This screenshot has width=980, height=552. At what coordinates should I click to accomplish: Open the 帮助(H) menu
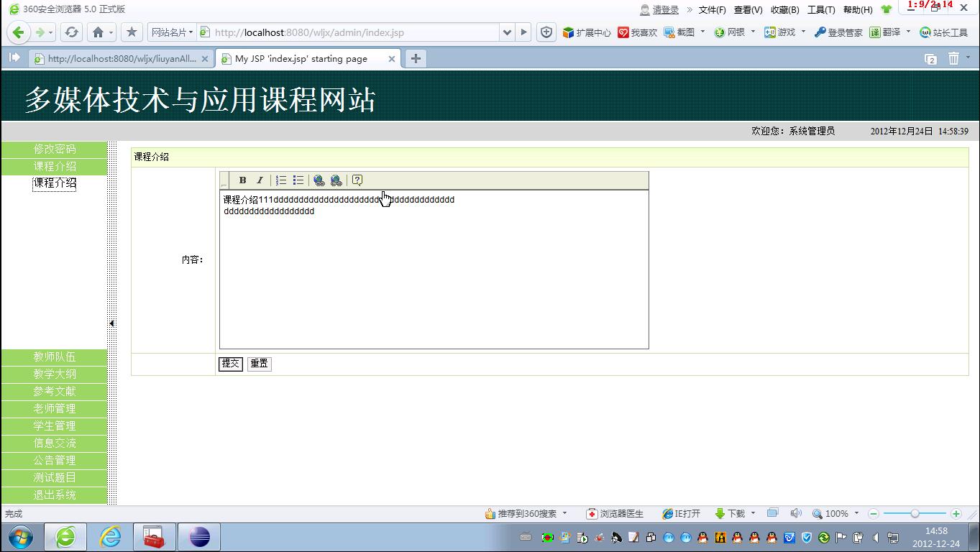point(858,10)
